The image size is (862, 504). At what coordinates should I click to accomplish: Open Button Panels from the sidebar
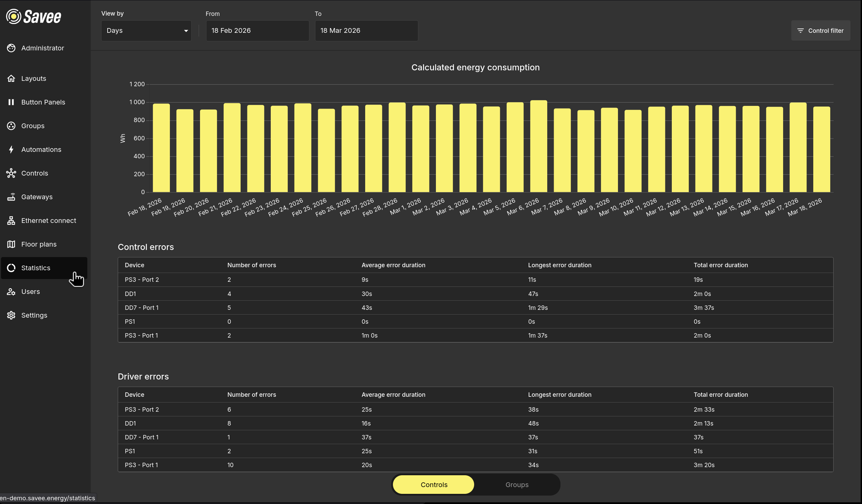43,102
